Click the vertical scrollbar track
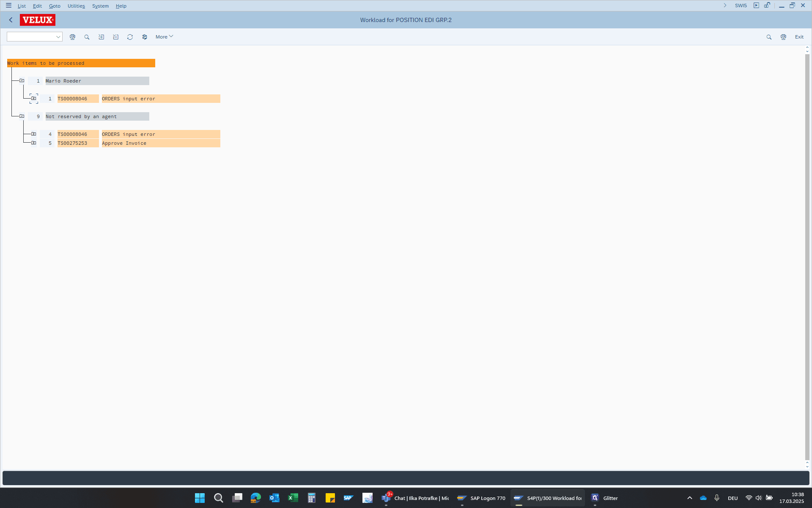The height and width of the screenshot is (508, 812). tap(807, 257)
